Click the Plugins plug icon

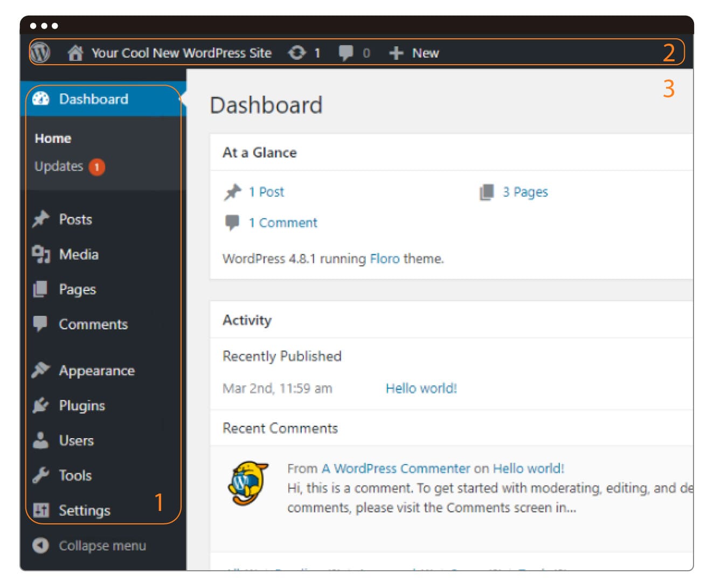click(x=41, y=405)
